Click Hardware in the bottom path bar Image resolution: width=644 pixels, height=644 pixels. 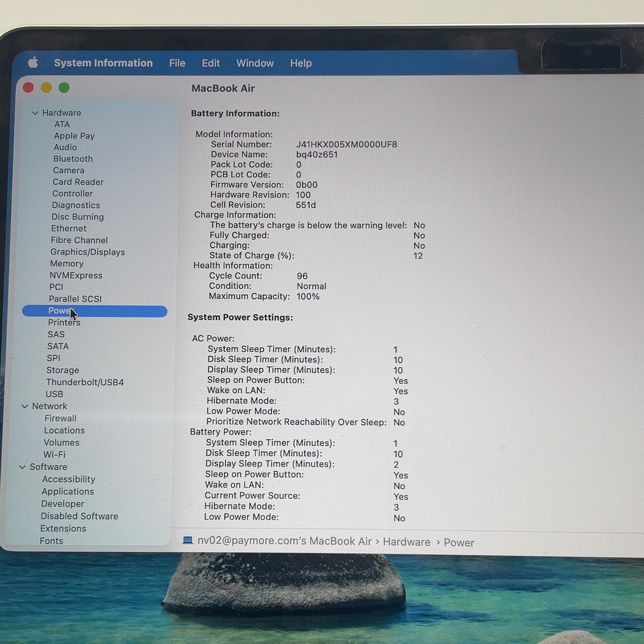tap(406, 543)
